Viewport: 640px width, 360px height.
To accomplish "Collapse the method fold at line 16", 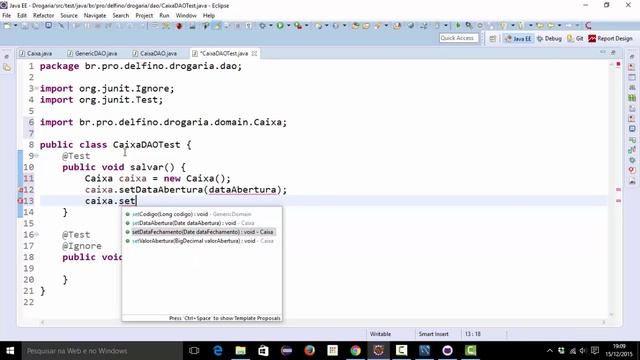I will [x=36, y=234].
